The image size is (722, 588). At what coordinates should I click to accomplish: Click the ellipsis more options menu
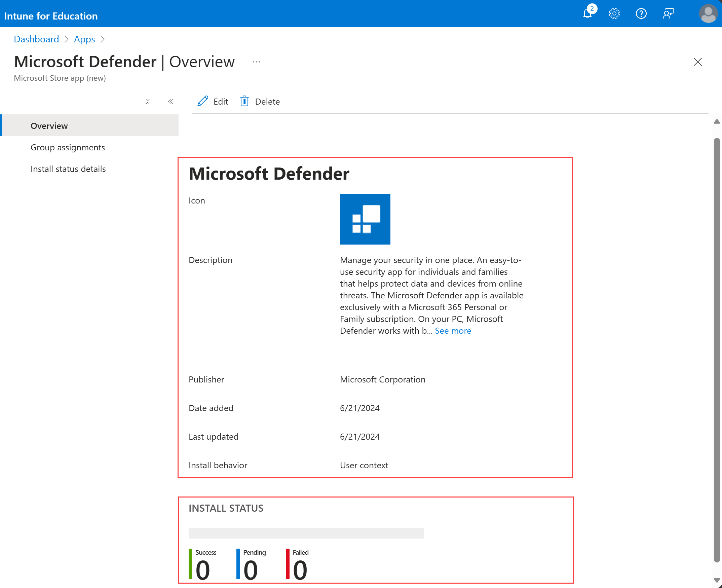(256, 63)
